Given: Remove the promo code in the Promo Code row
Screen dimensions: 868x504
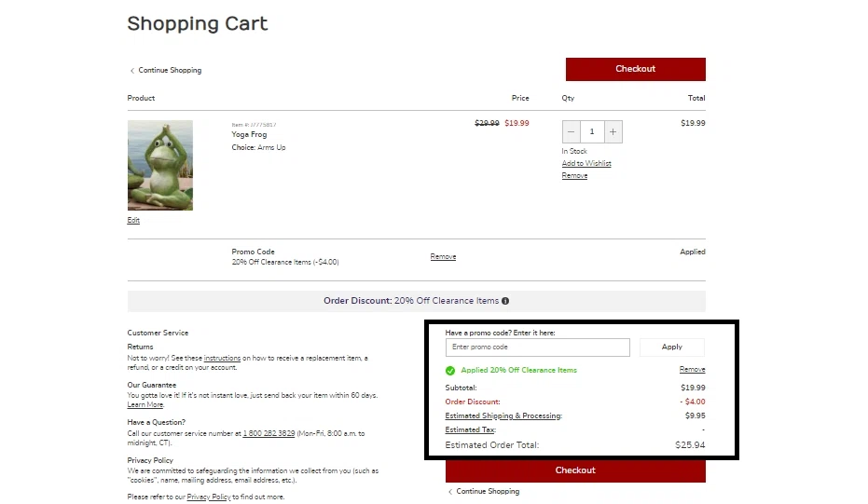Looking at the screenshot, I should pos(443,257).
